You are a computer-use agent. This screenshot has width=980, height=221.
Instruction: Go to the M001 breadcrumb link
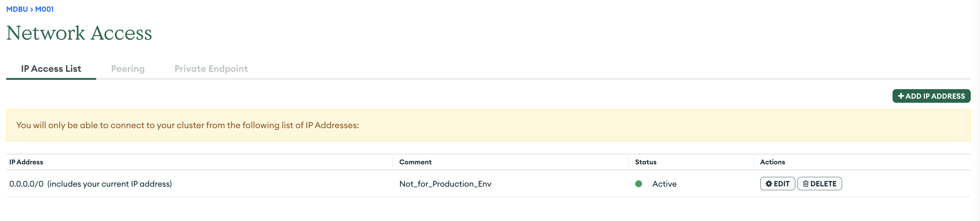pyautogui.click(x=44, y=9)
